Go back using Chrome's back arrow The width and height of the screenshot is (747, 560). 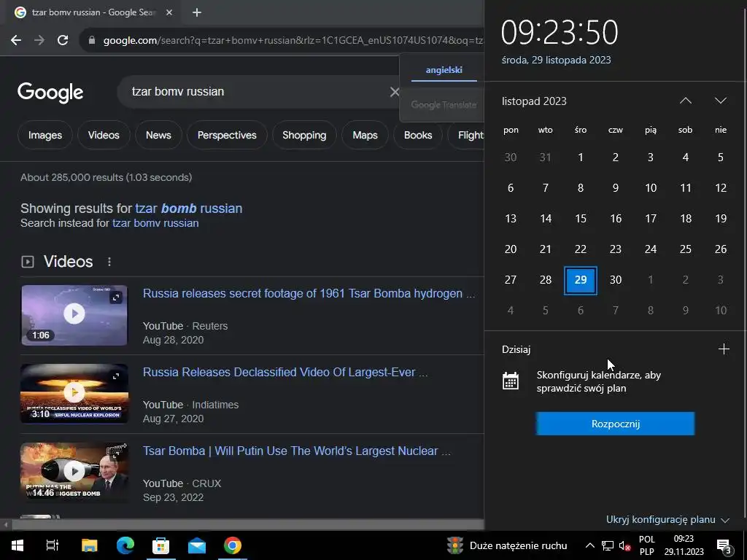pyautogui.click(x=16, y=40)
